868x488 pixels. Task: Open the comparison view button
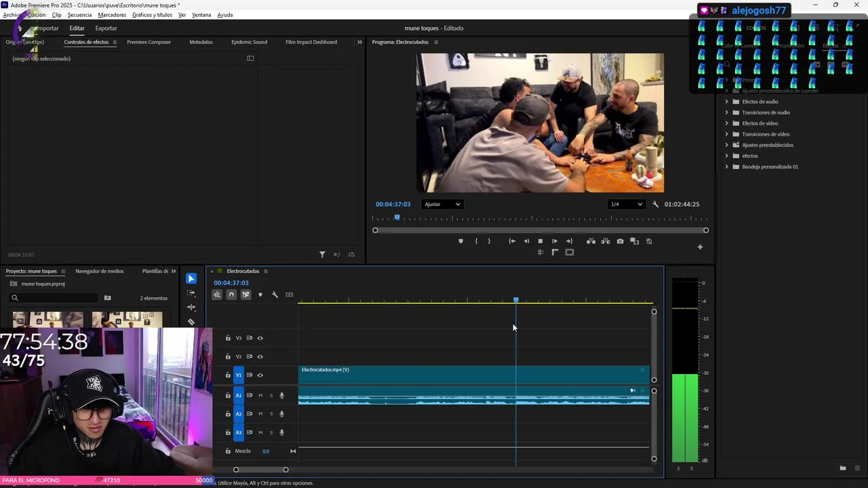point(635,241)
